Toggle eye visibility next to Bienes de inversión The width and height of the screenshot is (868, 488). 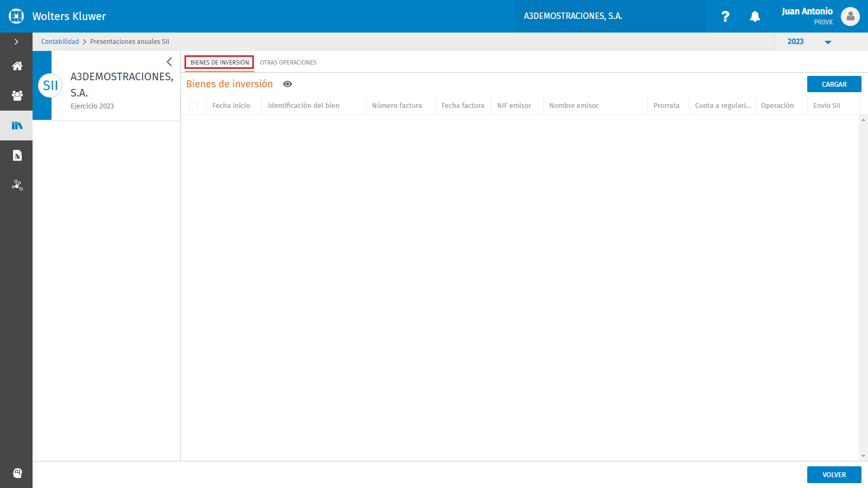(288, 84)
